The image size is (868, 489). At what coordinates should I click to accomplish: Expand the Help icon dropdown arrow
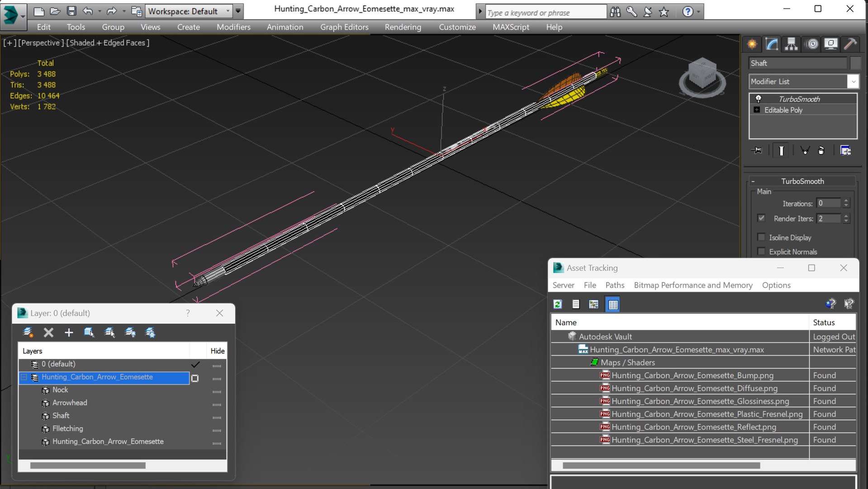tap(699, 12)
